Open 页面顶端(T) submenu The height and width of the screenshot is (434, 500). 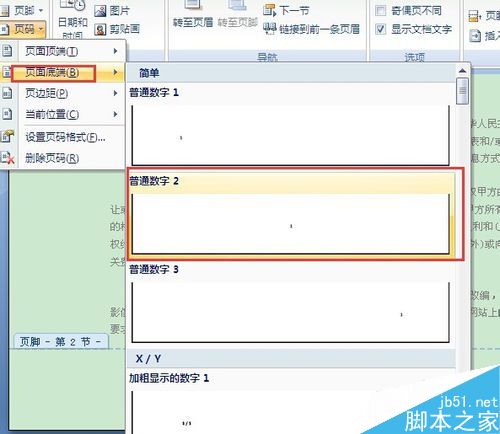(x=63, y=51)
